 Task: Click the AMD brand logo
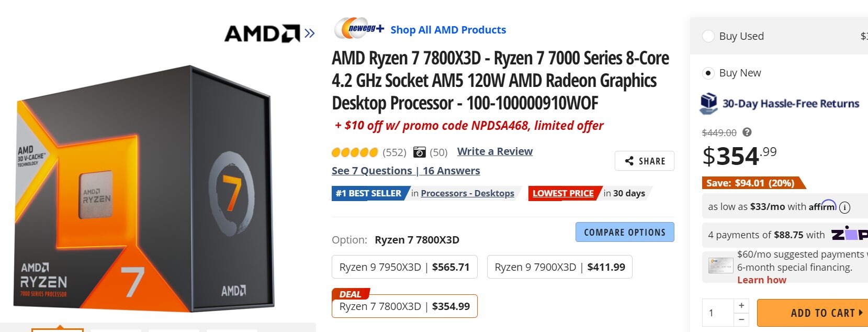pos(262,34)
